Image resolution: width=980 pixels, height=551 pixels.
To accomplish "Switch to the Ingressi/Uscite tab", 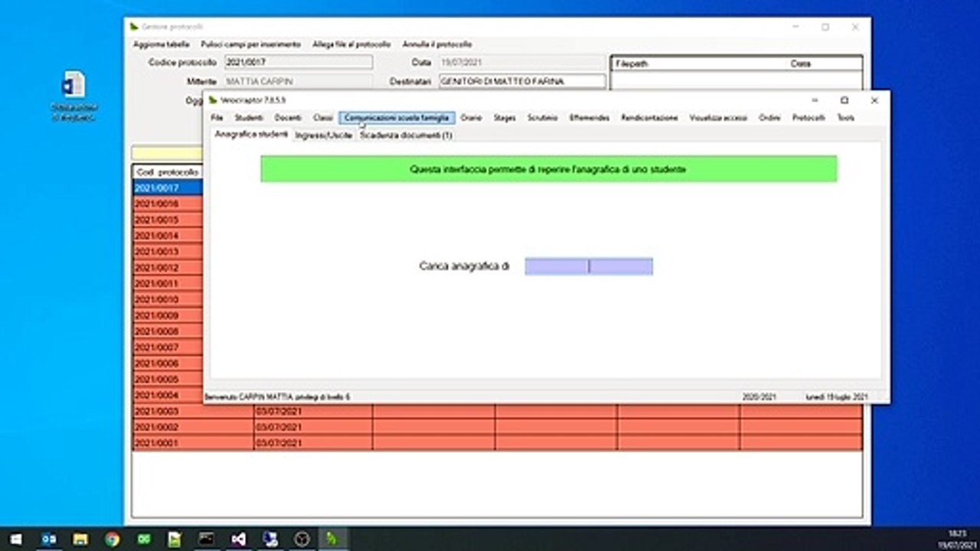I will coord(323,135).
